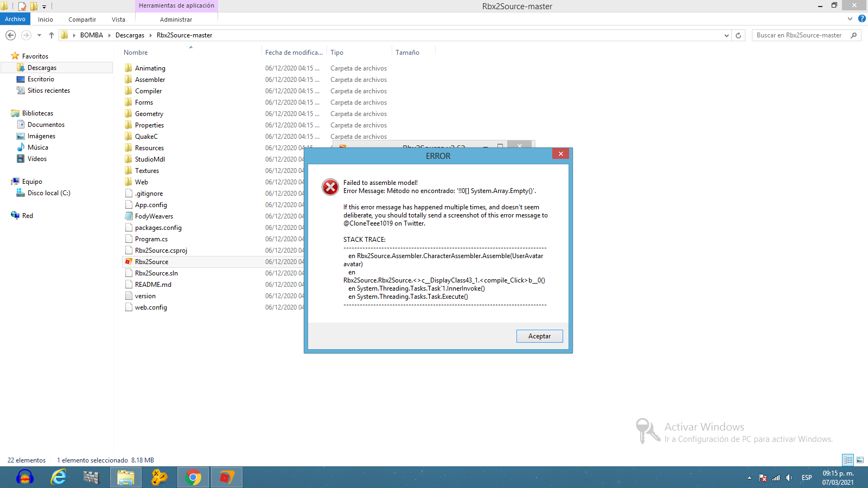The width and height of the screenshot is (868, 488).
Task: Switch to large icons view in the status bar
Action: 860,460
